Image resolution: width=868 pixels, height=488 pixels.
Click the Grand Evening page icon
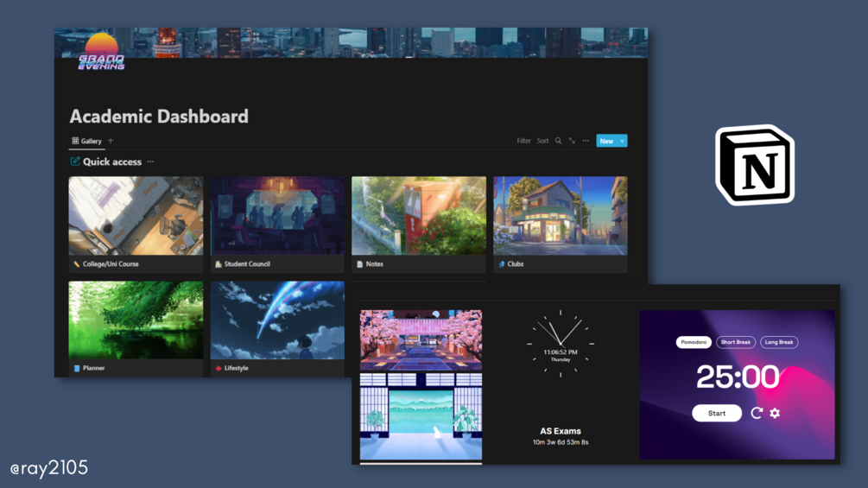[x=101, y=52]
